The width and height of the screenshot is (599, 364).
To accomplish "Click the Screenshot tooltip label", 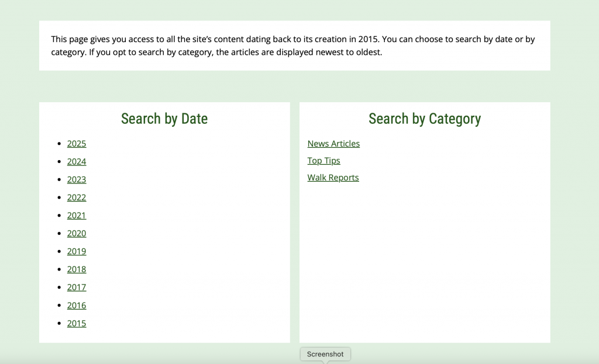I will point(325,354).
